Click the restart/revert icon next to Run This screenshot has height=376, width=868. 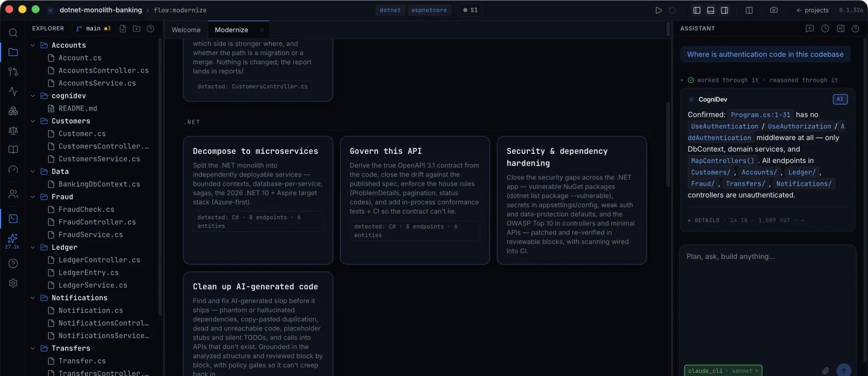[673, 10]
